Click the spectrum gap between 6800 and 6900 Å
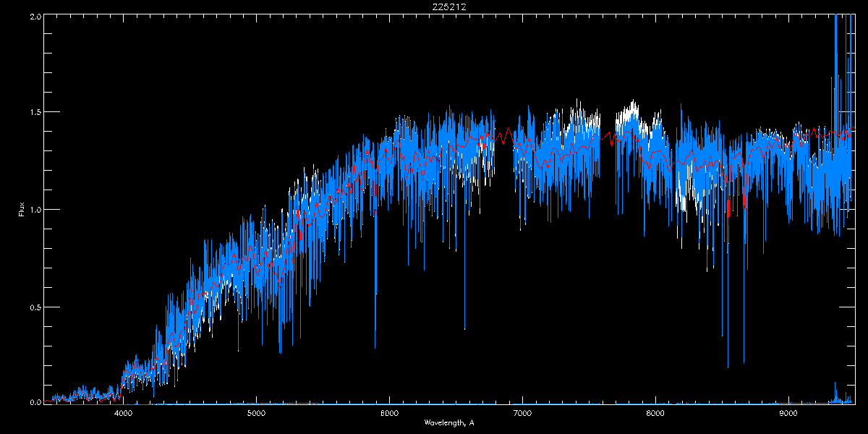This screenshot has width=868, height=434. (504, 181)
